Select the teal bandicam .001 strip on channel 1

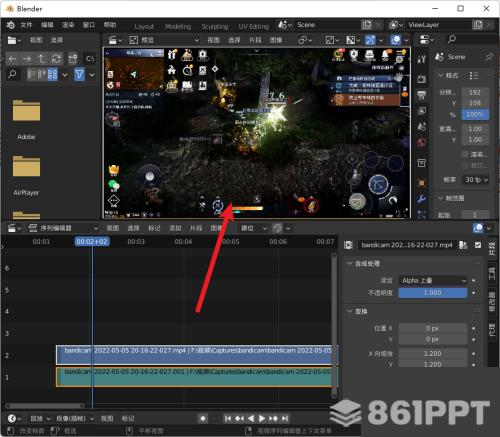[197, 377]
